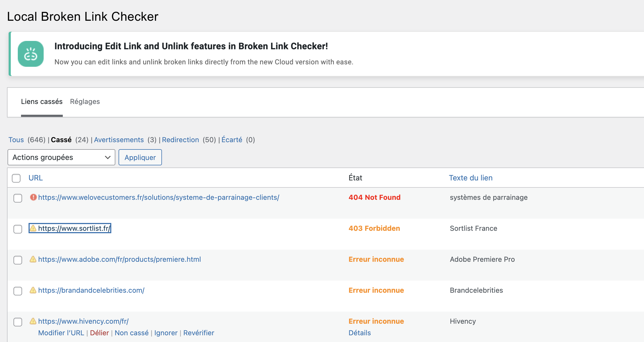Click Erreur inconnue status in Brandcelebrities row
Screen dimensions: 644x342
tap(376, 290)
